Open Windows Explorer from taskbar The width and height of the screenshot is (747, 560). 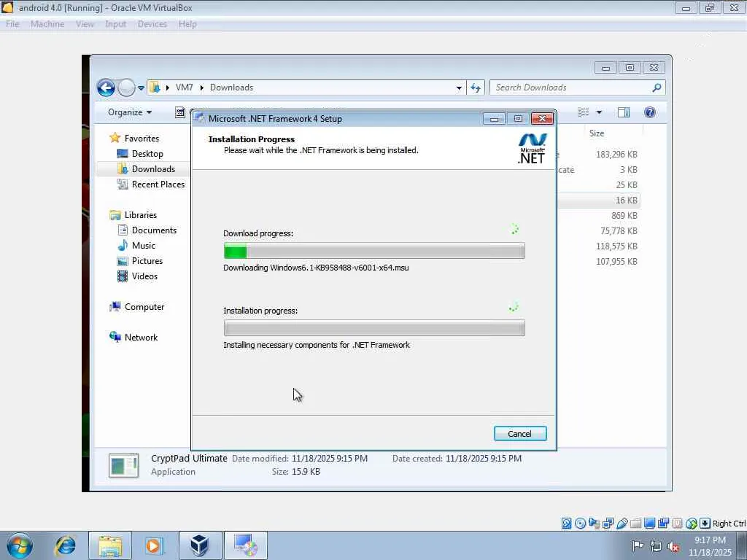110,545
